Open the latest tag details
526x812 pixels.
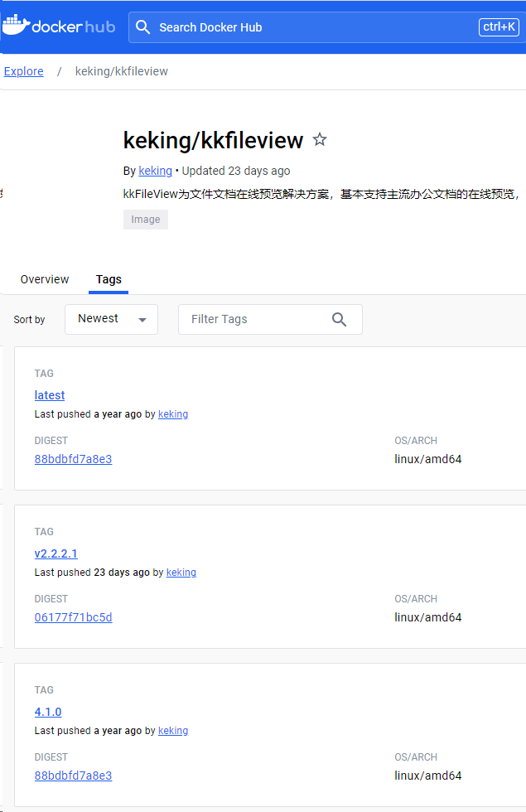[x=49, y=395]
